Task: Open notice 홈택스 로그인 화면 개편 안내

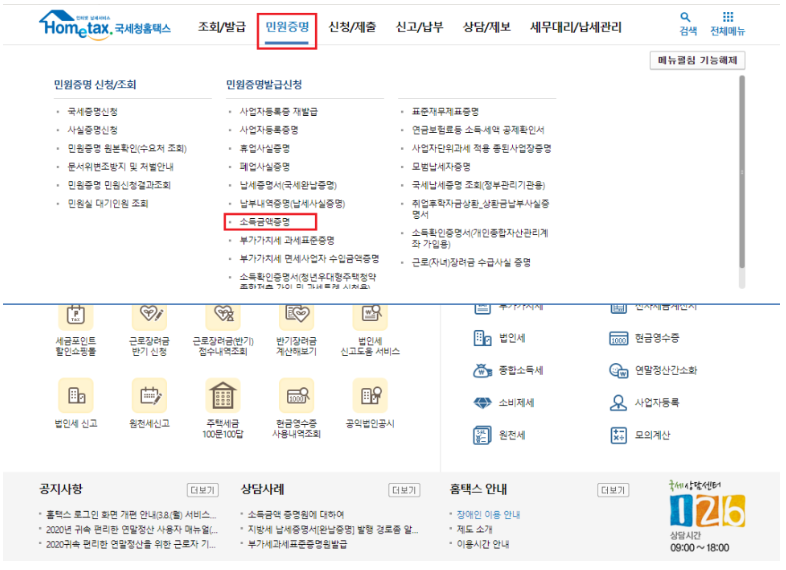Action: 131,515
